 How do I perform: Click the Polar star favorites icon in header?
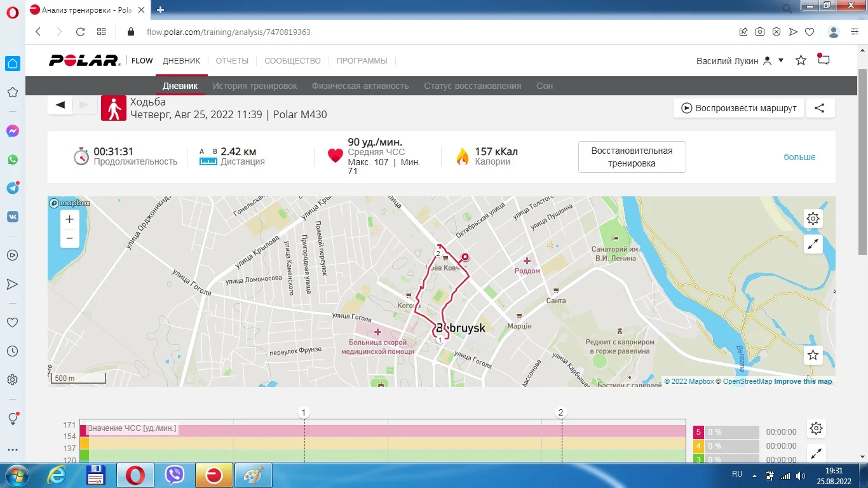pos(801,60)
